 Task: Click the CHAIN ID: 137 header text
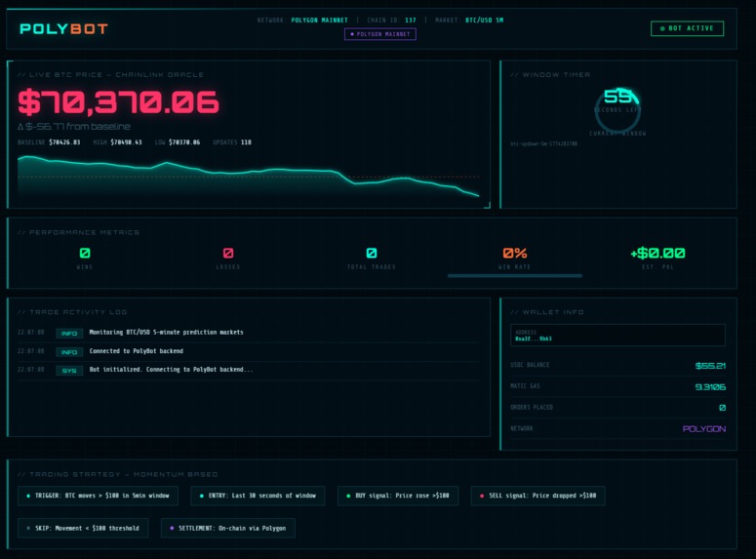click(x=391, y=20)
